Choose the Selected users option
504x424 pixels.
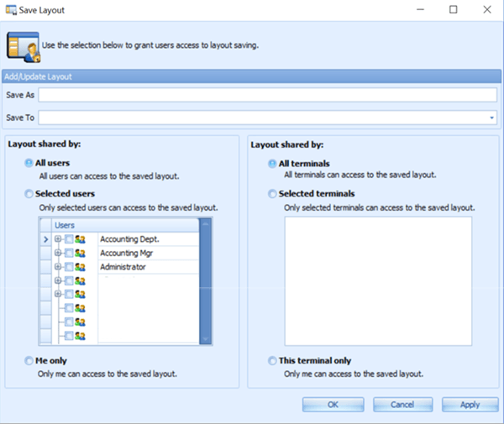tap(29, 194)
